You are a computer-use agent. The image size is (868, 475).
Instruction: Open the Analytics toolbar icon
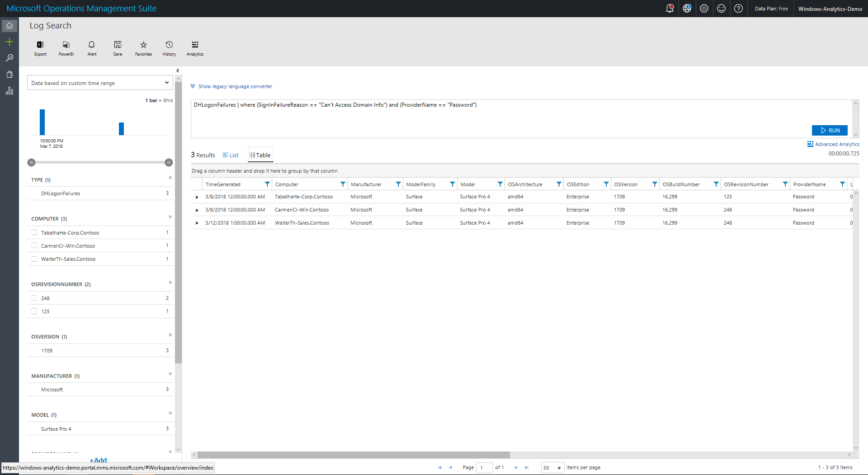(x=195, y=48)
